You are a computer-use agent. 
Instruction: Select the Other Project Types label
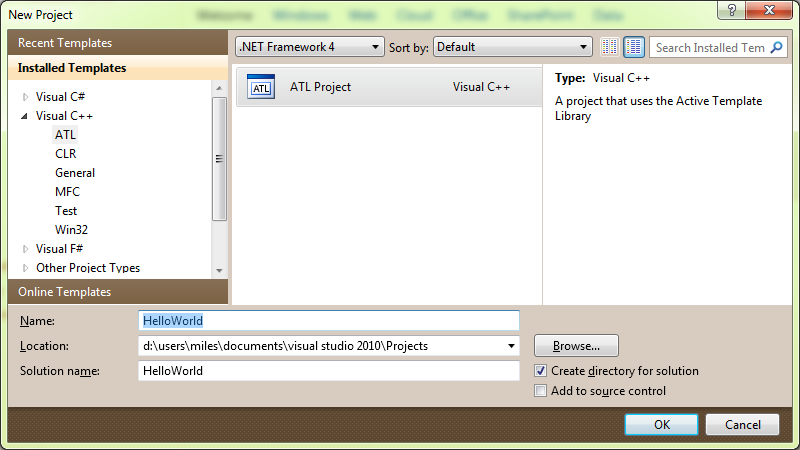pos(88,267)
